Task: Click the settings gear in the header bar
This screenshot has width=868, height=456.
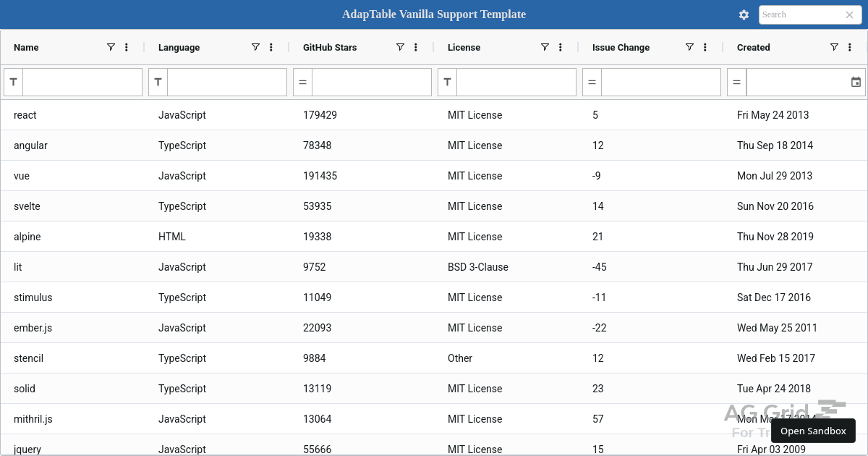Action: [x=744, y=14]
